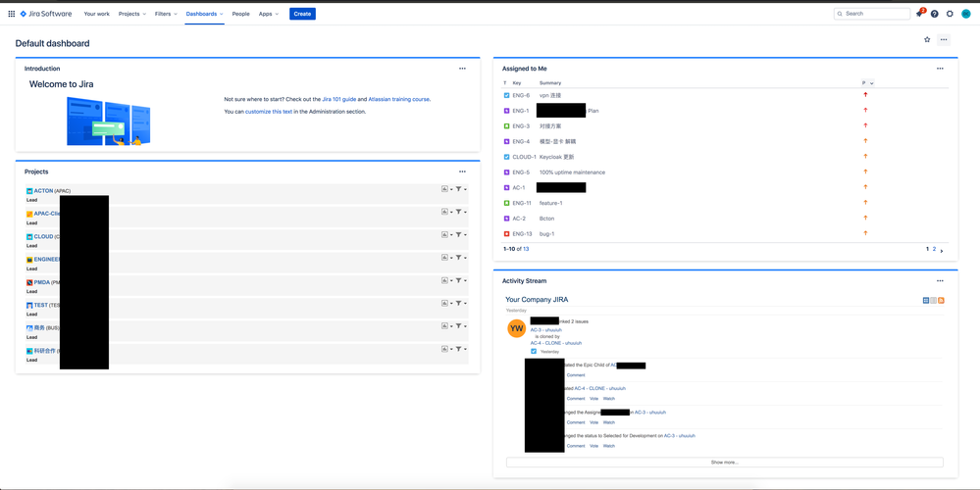Open issue summary feature-1

click(551, 203)
